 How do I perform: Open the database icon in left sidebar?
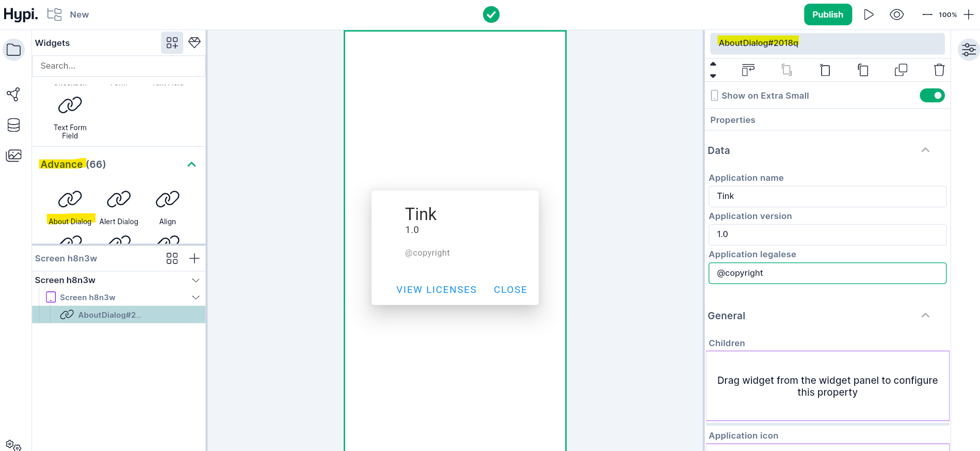(14, 125)
